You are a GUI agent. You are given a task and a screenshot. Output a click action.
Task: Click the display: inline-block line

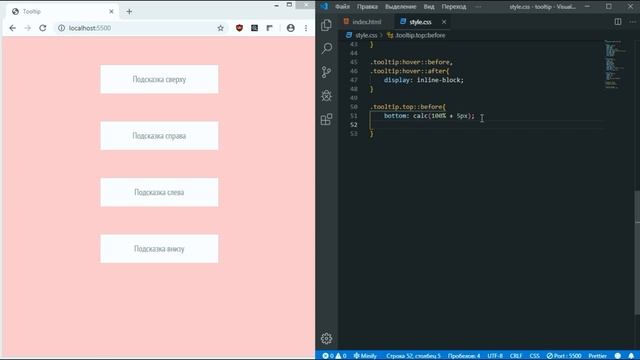[x=424, y=80]
